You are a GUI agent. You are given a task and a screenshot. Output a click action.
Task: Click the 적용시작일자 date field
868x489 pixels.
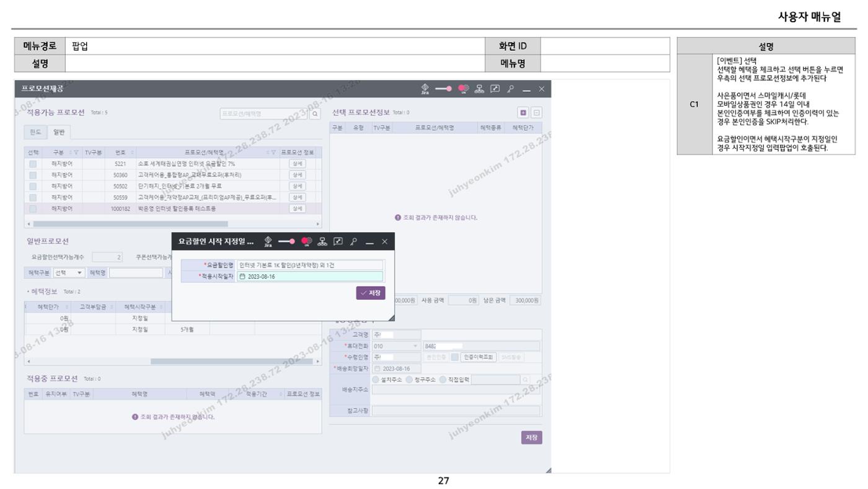point(311,277)
